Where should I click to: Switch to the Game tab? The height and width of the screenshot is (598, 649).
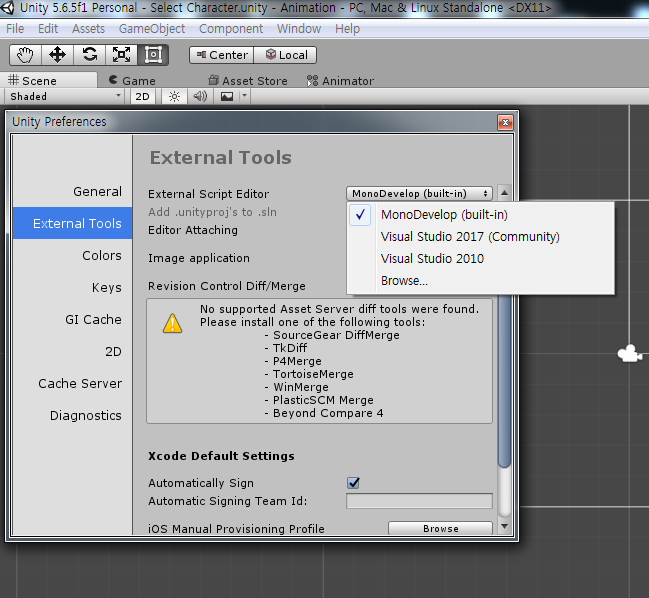[x=132, y=81]
